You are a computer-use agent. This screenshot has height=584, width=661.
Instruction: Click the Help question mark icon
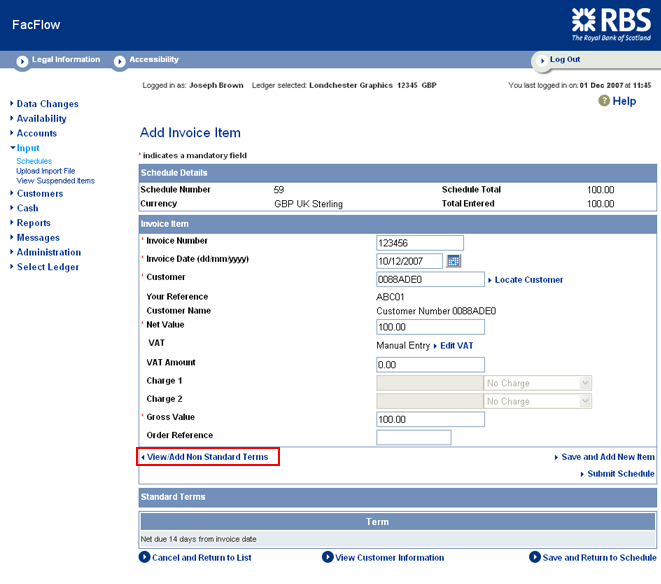[x=604, y=101]
